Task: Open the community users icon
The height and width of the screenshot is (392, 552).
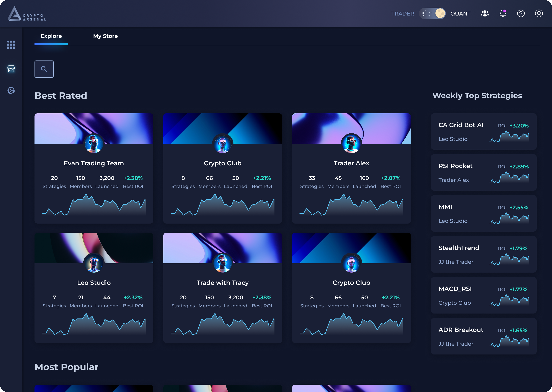Action: coord(485,14)
